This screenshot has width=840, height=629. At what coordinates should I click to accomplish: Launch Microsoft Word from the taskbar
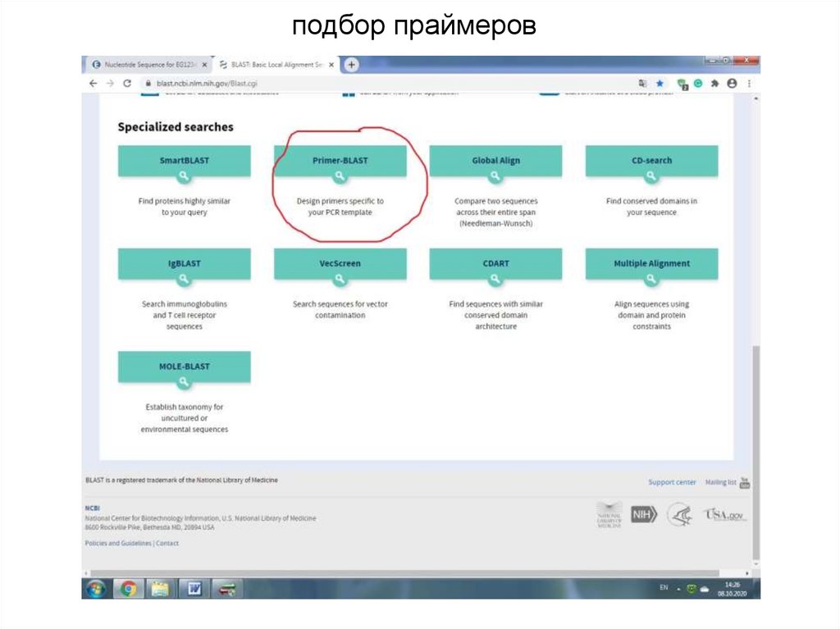194,589
